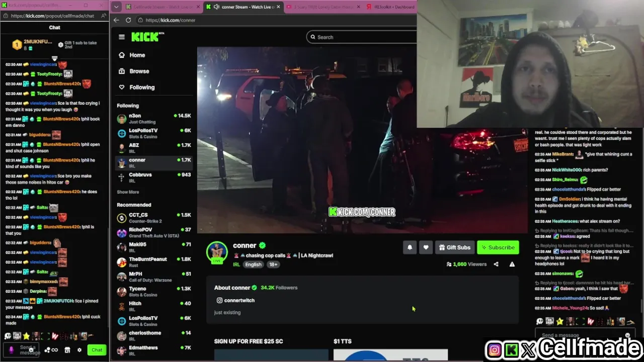This screenshot has height=362, width=644.
Task: Select the yellow star emote in popout chat
Action: pyautogui.click(x=26, y=336)
